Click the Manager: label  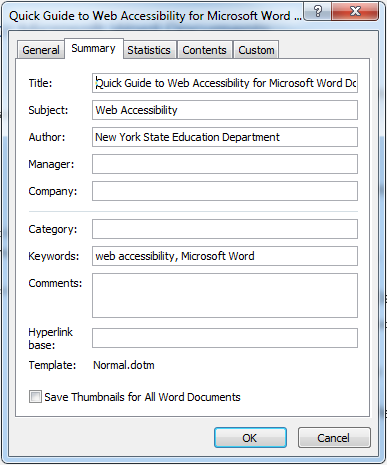pos(51,164)
